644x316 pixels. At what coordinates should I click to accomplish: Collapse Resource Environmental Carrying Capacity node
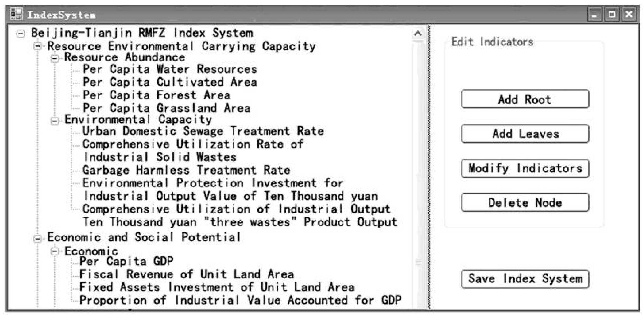[38, 47]
